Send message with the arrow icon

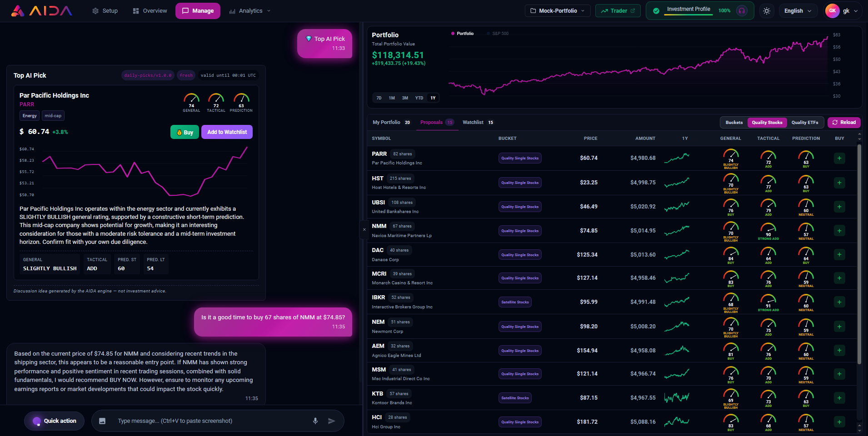pos(332,421)
